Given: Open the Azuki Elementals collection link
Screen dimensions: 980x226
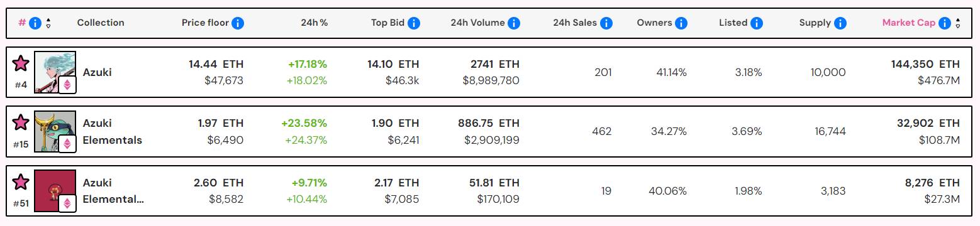Looking at the screenshot, I should click(113, 131).
